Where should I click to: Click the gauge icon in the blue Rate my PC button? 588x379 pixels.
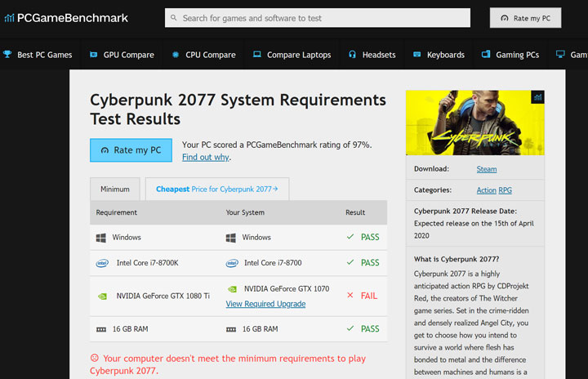(x=105, y=150)
